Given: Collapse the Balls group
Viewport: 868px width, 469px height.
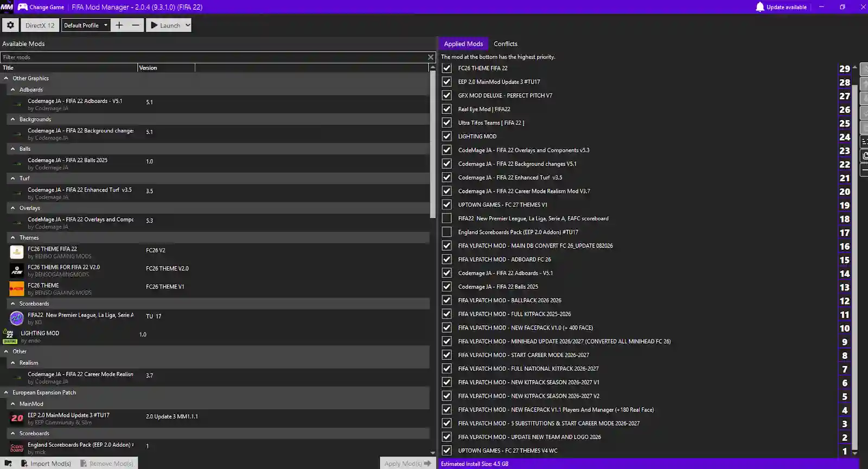Looking at the screenshot, I should [12, 149].
